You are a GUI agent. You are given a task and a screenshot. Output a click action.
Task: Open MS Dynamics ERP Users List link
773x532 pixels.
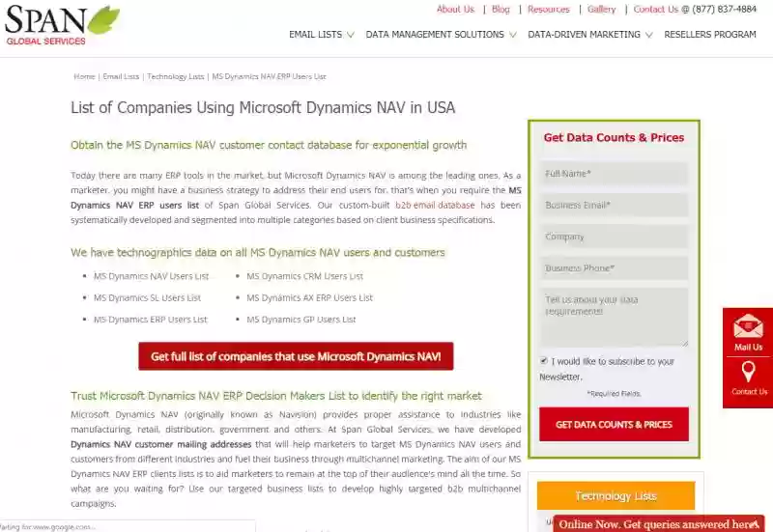[x=151, y=320]
